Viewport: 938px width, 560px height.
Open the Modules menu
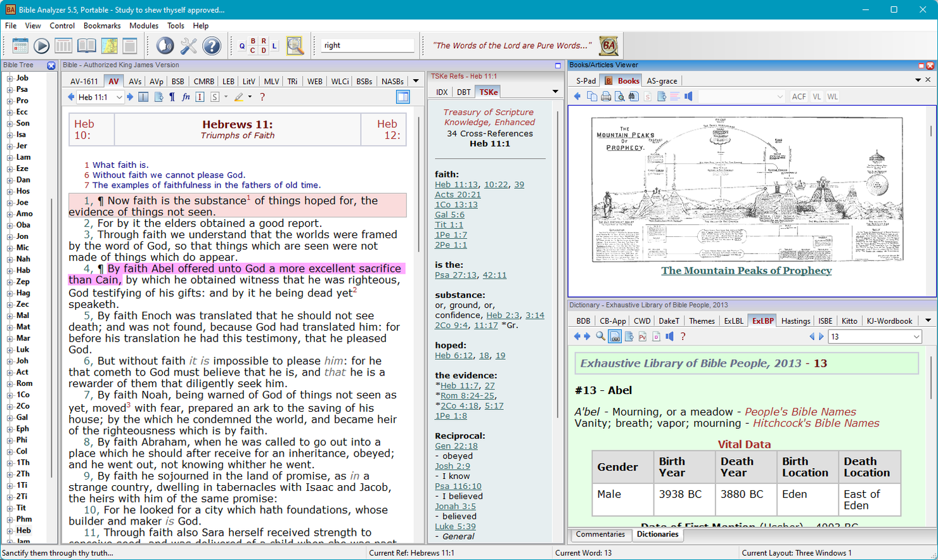tap(144, 26)
